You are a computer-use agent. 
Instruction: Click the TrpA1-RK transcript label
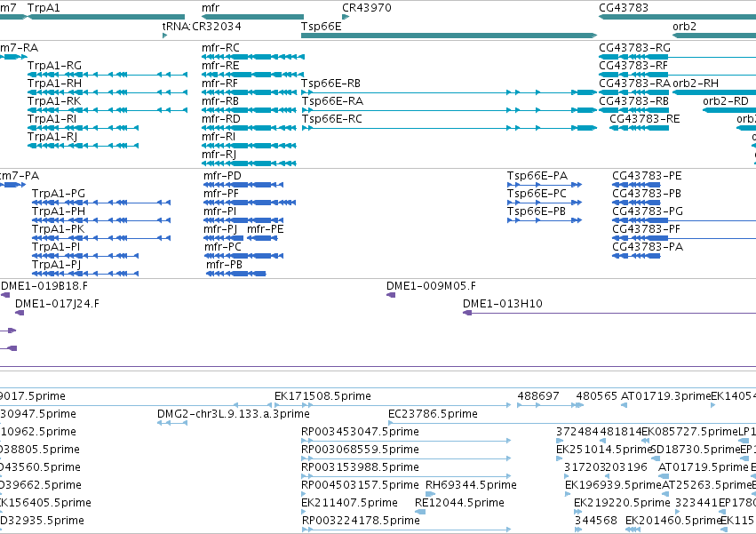coord(54,101)
